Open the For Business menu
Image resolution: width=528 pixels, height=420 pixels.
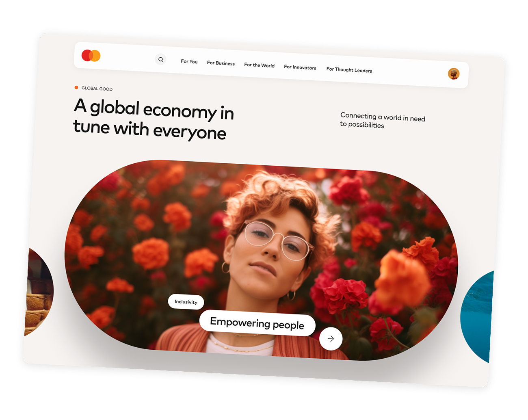click(x=221, y=63)
